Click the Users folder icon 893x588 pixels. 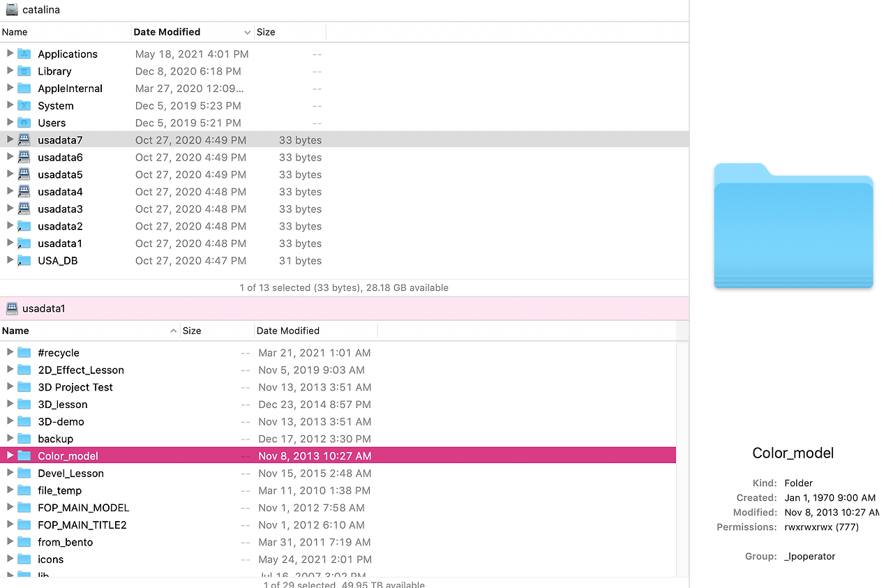point(24,123)
